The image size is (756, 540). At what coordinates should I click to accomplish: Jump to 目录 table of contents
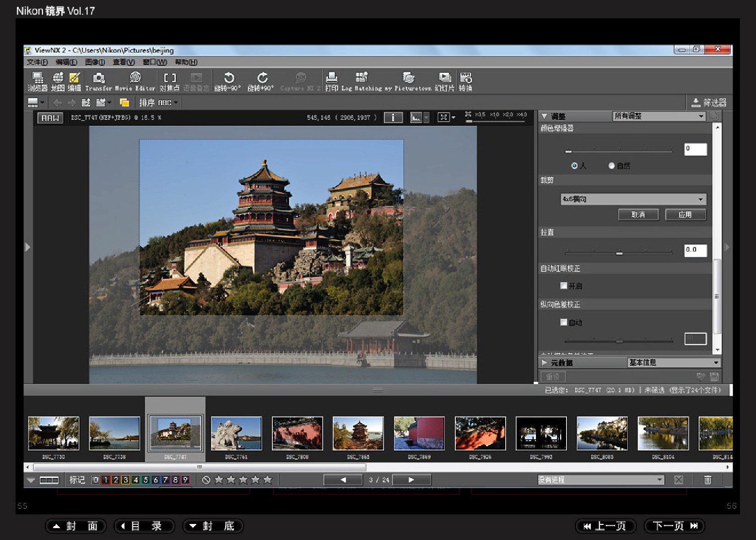click(x=144, y=526)
